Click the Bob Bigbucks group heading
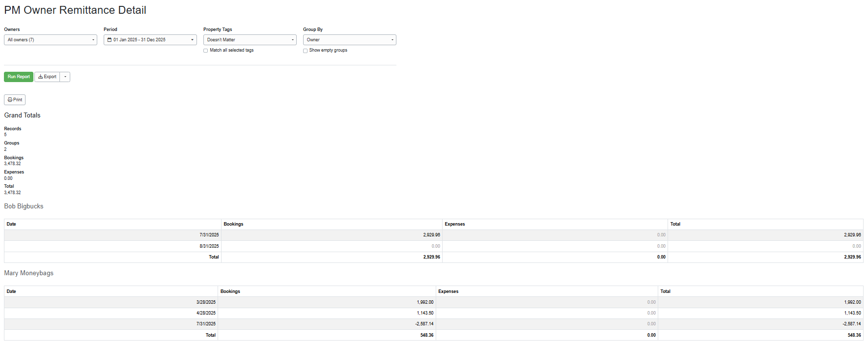 coord(24,206)
